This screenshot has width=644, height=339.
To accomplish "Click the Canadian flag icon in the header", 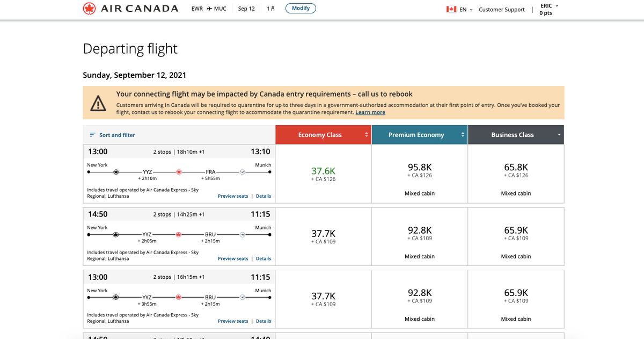I will (x=451, y=9).
